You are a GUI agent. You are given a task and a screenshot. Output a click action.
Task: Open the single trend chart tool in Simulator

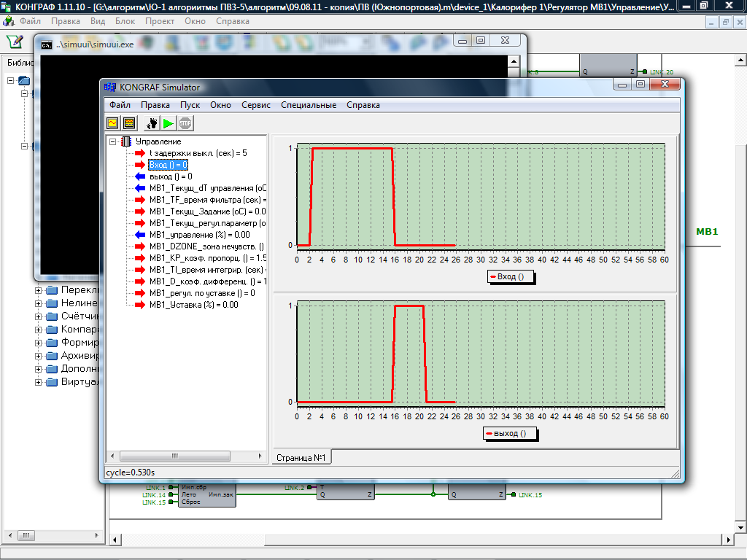[x=113, y=123]
